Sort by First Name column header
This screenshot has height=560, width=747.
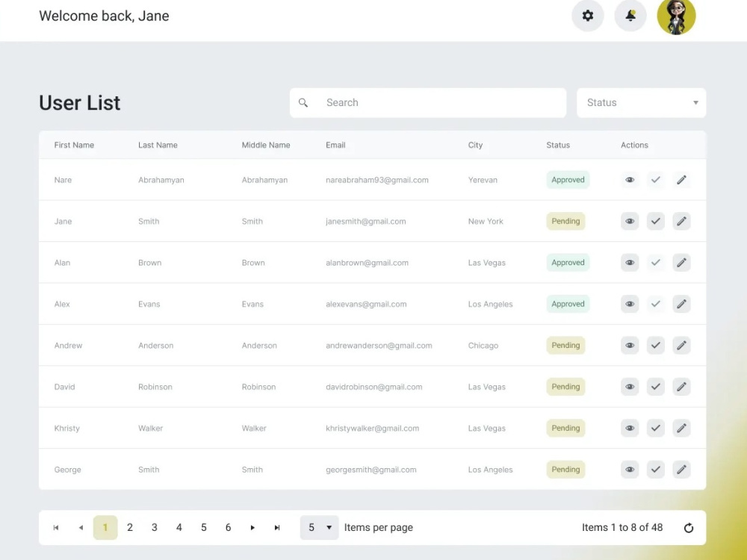pyautogui.click(x=74, y=145)
